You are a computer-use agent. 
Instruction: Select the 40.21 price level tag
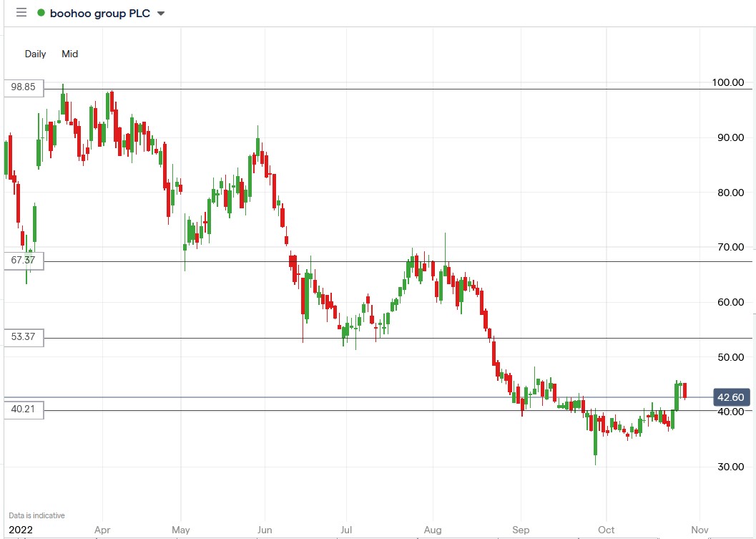[x=23, y=409]
